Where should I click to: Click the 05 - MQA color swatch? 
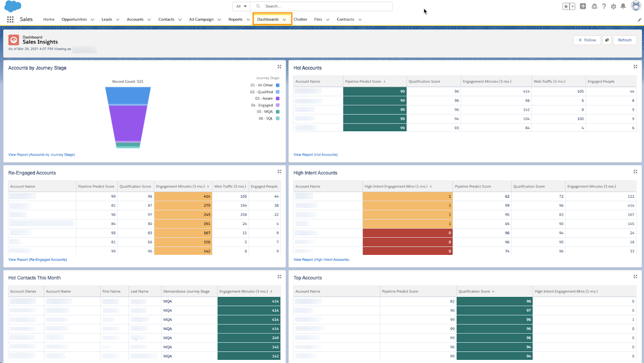(x=277, y=111)
